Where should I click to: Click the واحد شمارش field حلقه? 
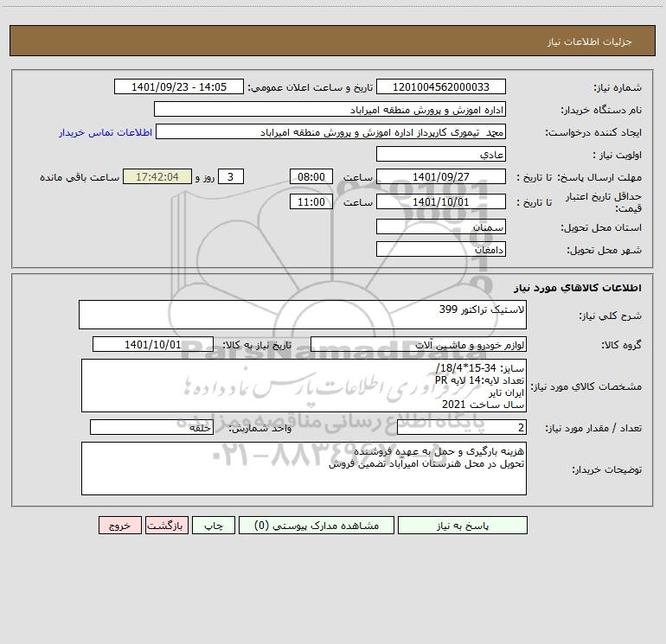151,427
